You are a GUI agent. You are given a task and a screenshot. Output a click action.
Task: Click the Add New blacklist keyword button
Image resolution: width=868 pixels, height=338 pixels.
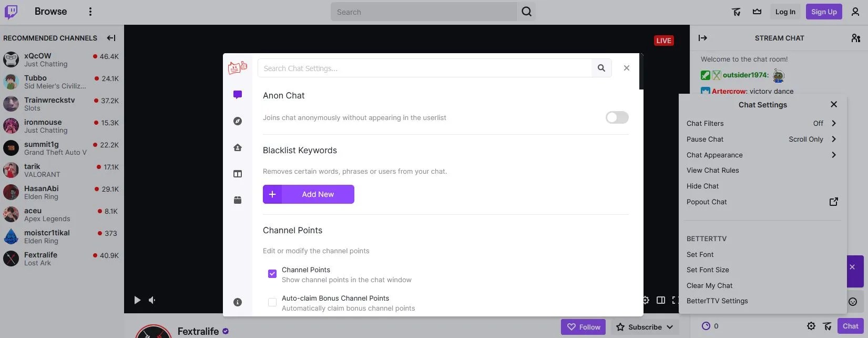[309, 194]
